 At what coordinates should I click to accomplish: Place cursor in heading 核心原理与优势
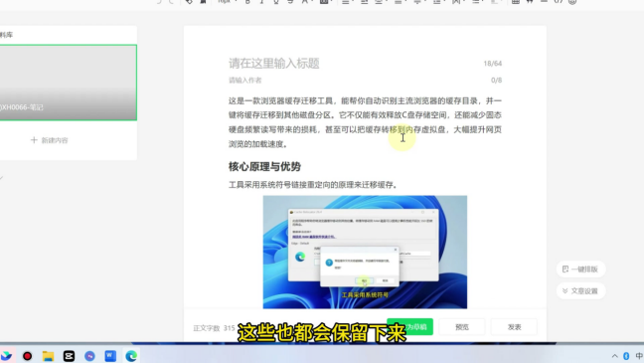pos(264,166)
